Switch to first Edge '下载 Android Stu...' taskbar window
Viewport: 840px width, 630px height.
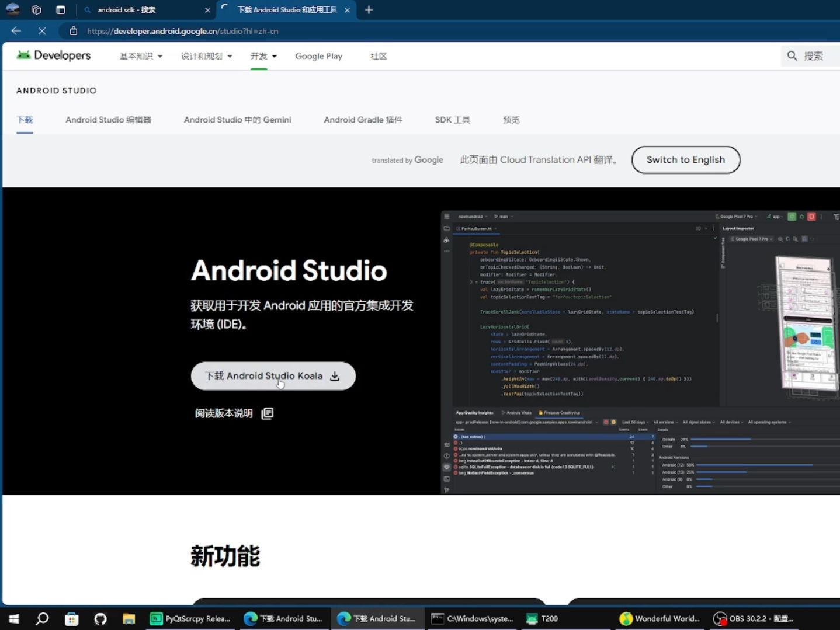283,619
